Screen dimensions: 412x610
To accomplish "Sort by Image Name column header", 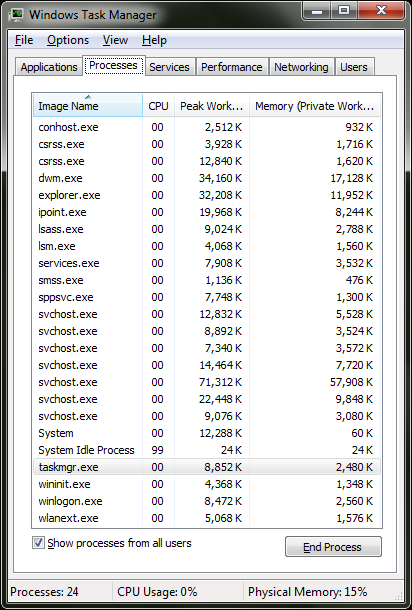I will coord(88,105).
